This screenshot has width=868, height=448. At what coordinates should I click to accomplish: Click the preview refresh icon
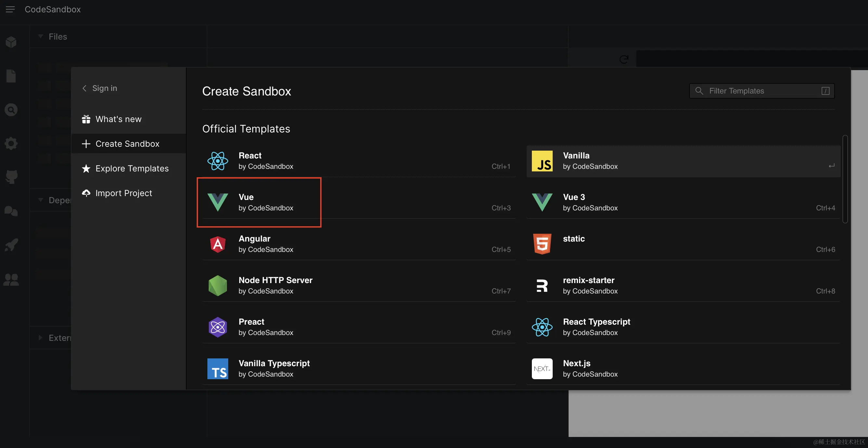pyautogui.click(x=624, y=60)
